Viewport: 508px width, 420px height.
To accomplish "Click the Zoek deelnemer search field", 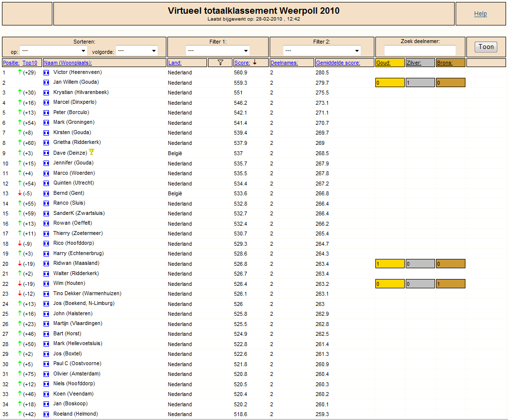I will pos(420,50).
